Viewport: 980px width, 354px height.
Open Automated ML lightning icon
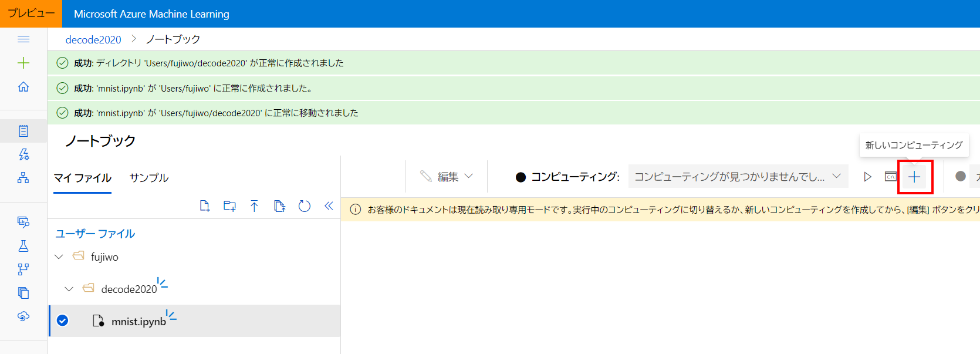23,154
